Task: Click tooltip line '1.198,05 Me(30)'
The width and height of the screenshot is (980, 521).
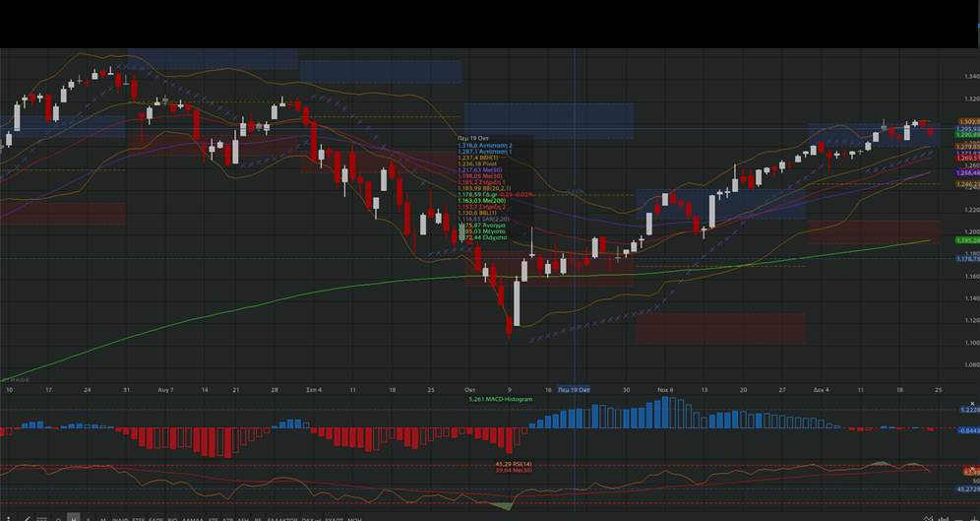Action: [x=480, y=175]
